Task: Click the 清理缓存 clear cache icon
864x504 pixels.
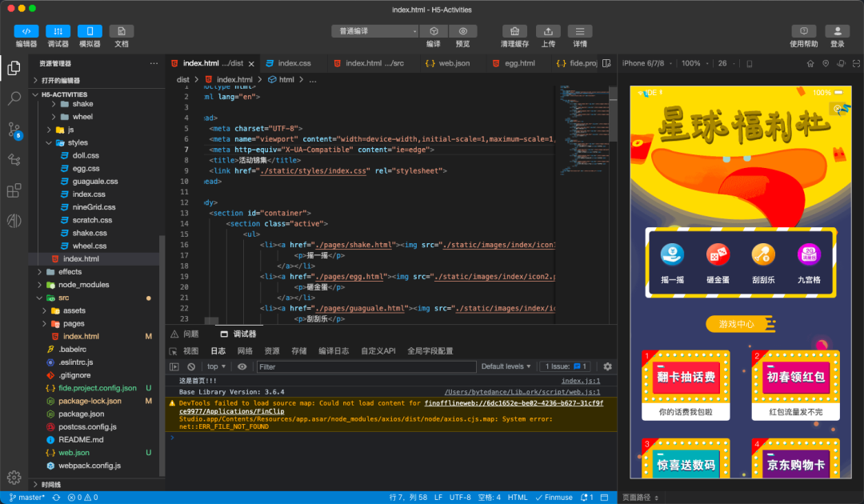Action: (x=514, y=31)
